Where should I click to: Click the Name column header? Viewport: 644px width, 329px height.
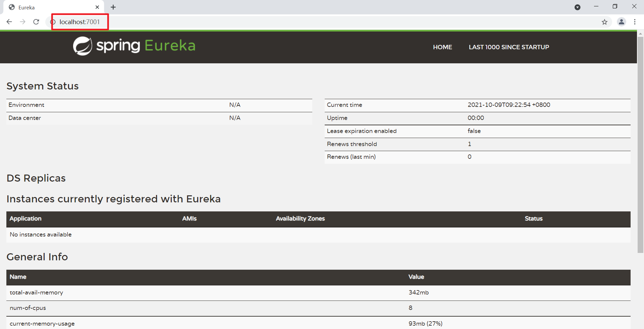18,277
